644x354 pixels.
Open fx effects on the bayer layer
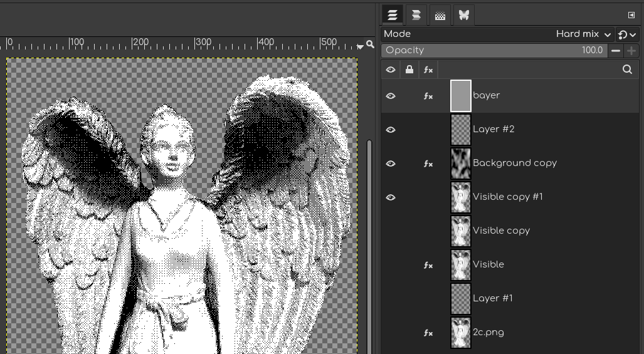coord(428,96)
